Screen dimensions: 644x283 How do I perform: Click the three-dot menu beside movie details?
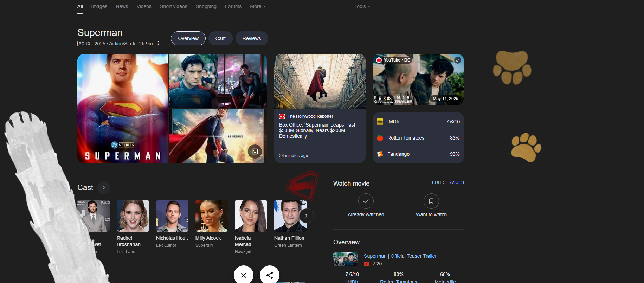158,43
